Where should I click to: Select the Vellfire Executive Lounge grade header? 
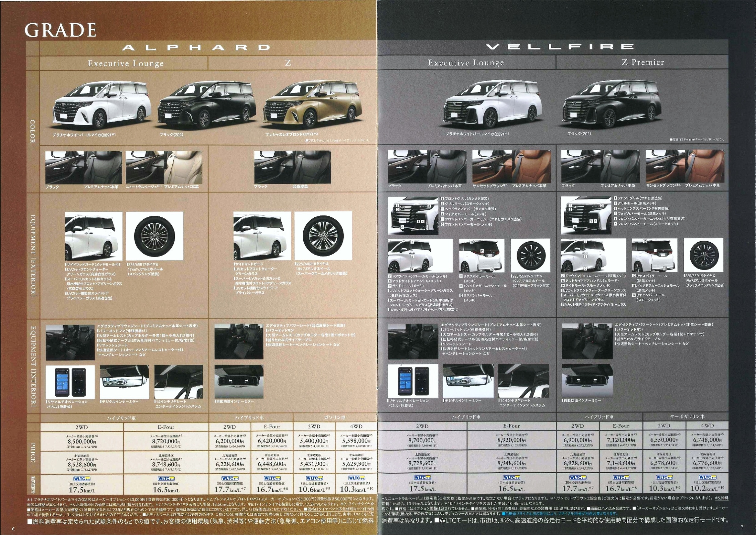tap(466, 63)
